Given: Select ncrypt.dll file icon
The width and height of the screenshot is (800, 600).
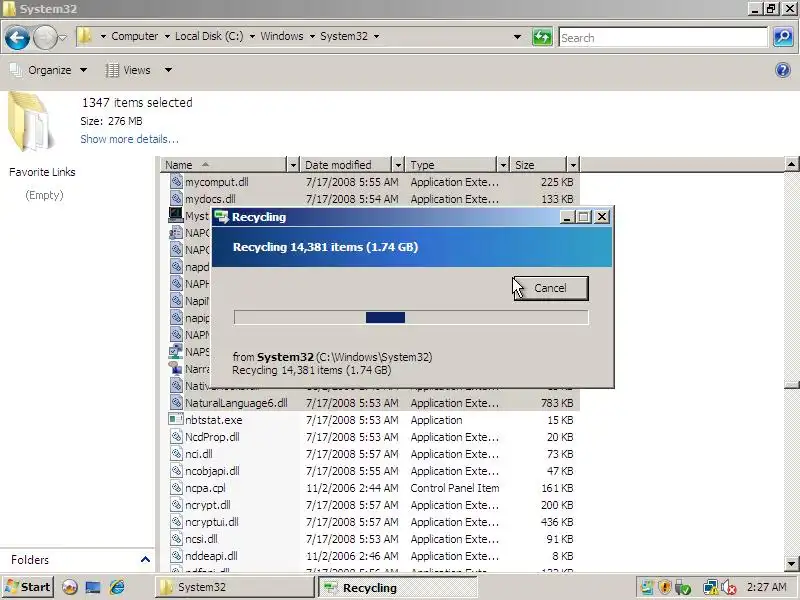Looking at the screenshot, I should 176,505.
